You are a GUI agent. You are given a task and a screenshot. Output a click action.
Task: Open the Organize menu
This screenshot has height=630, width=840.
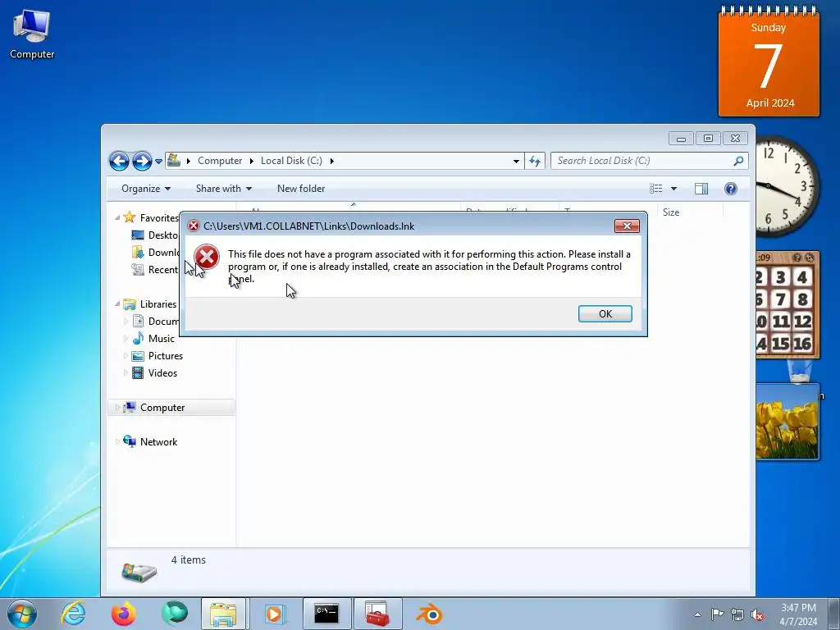click(146, 189)
